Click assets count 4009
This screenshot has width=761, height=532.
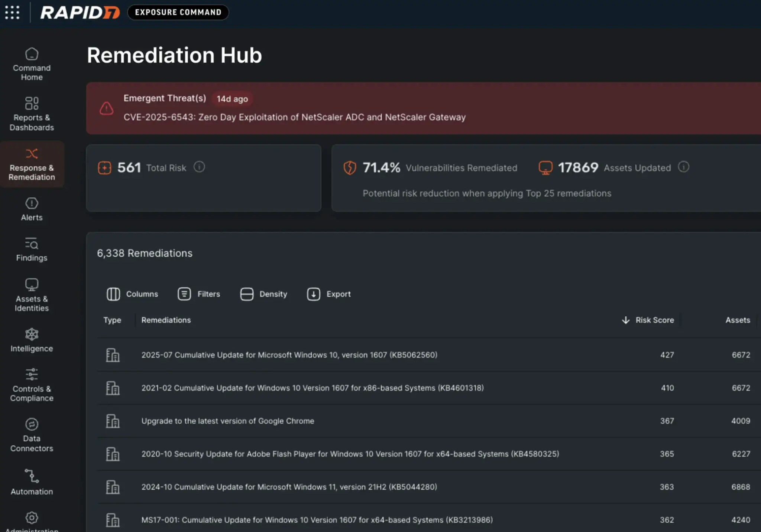pyautogui.click(x=741, y=421)
